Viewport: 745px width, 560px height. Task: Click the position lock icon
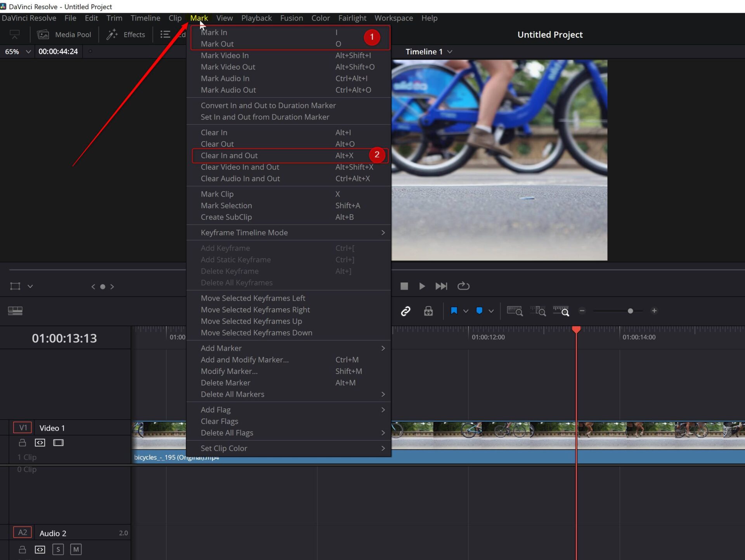pyautogui.click(x=428, y=311)
